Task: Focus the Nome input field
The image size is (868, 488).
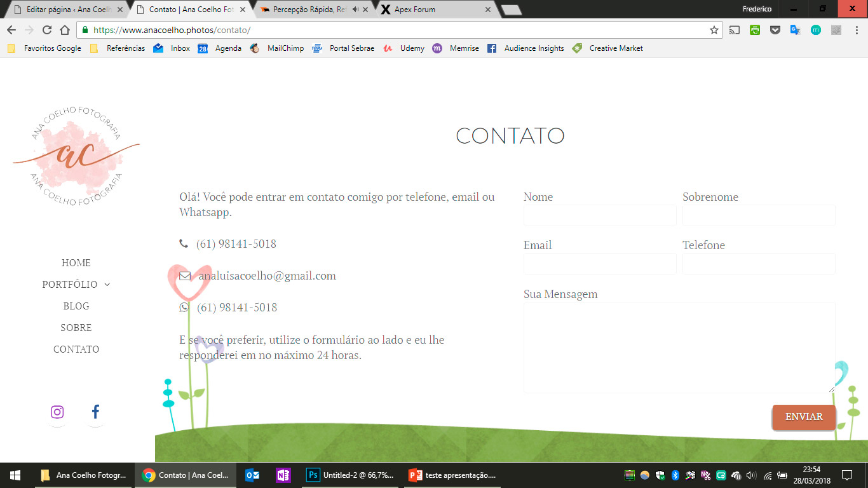Action: pos(600,215)
